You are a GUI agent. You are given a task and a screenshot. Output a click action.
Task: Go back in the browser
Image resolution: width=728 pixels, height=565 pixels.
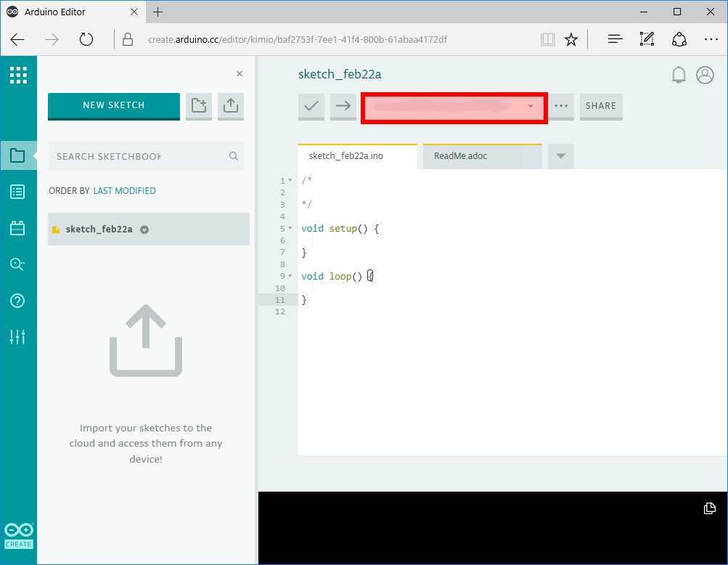point(17,39)
